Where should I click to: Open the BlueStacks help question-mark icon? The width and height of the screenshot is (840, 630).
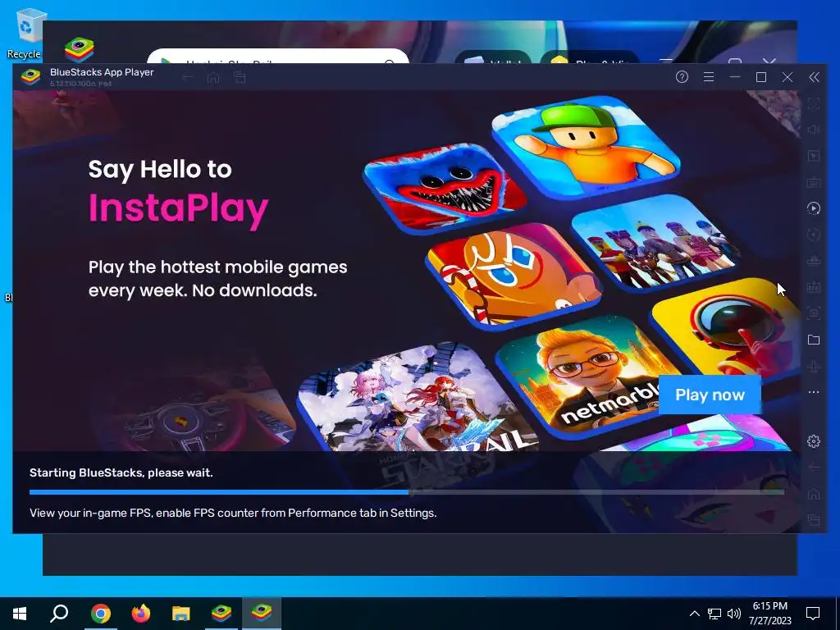click(x=682, y=77)
